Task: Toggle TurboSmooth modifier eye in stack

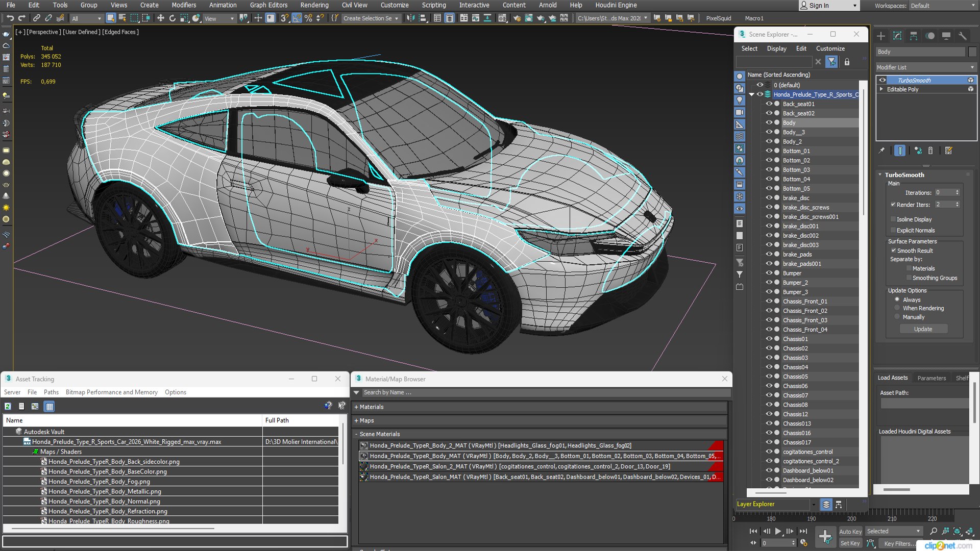Action: (x=883, y=80)
